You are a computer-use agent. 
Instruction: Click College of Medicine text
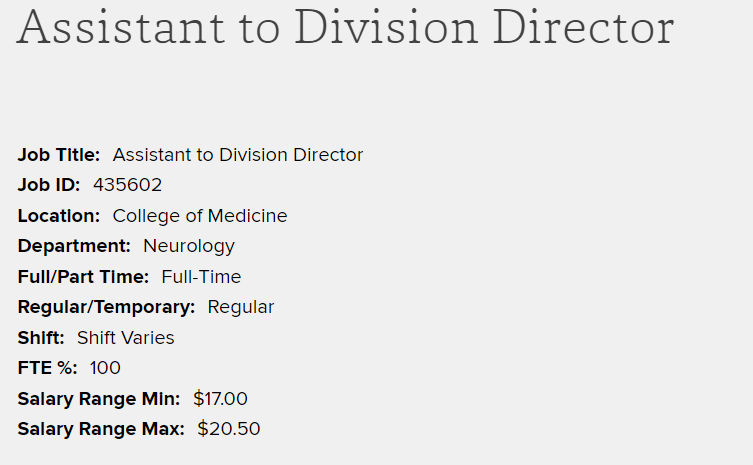[200, 216]
